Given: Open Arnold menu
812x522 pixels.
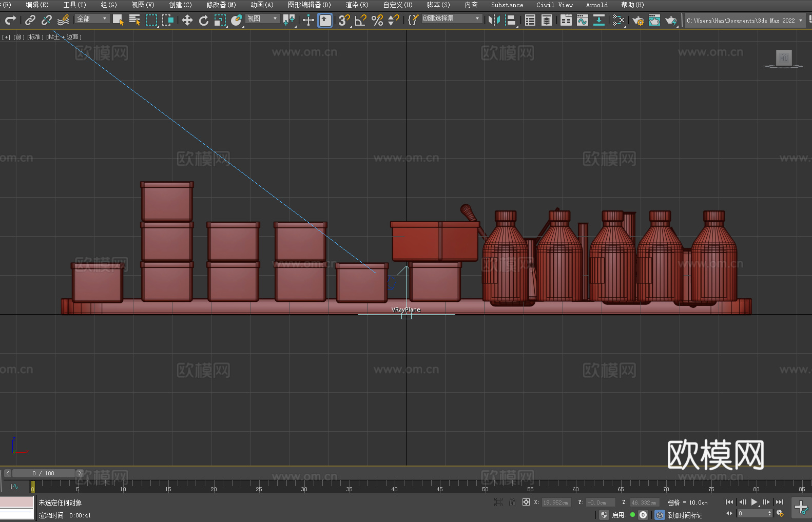Looking at the screenshot, I should (x=596, y=5).
